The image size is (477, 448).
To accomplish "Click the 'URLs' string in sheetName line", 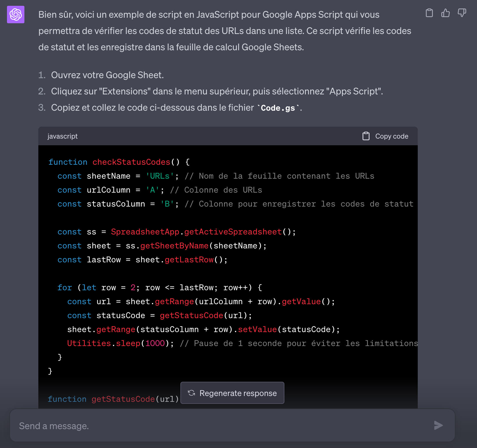I will tap(160, 176).
